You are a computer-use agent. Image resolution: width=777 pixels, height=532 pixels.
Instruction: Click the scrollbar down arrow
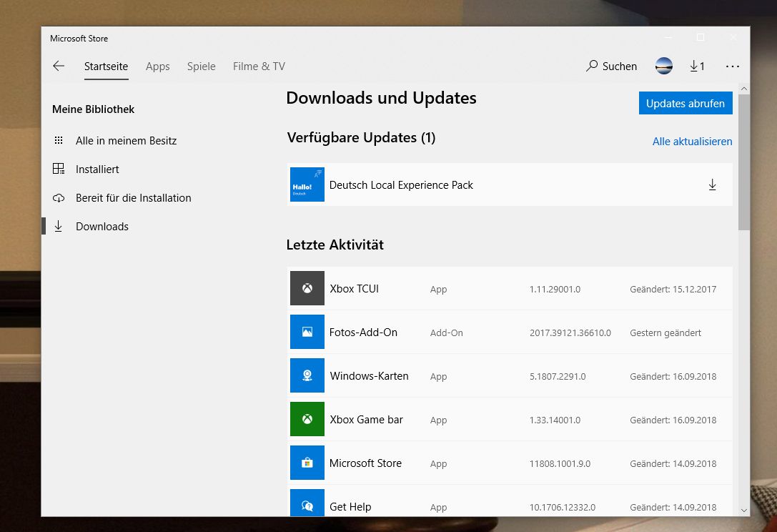click(x=744, y=510)
